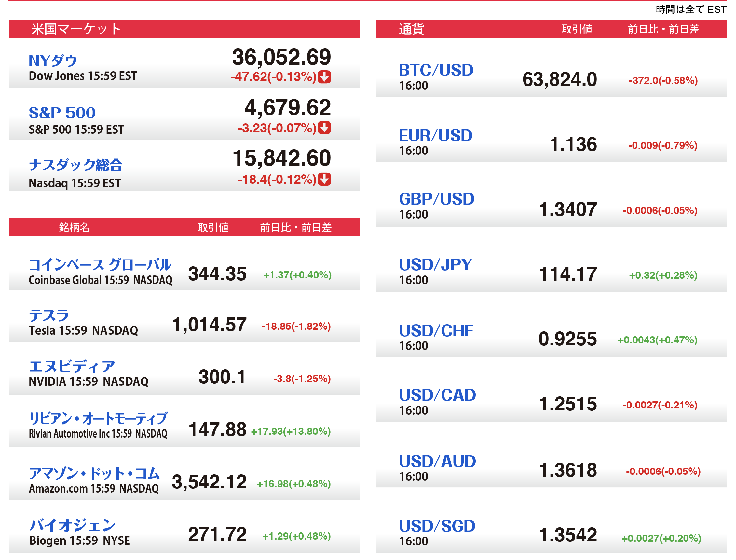Select the USD/CHF currency pair
This screenshot has width=736, height=560.
coord(436,330)
